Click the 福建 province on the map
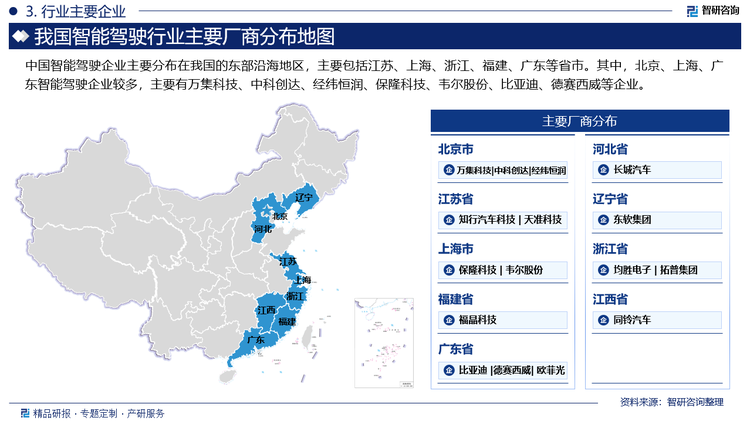 [287, 321]
